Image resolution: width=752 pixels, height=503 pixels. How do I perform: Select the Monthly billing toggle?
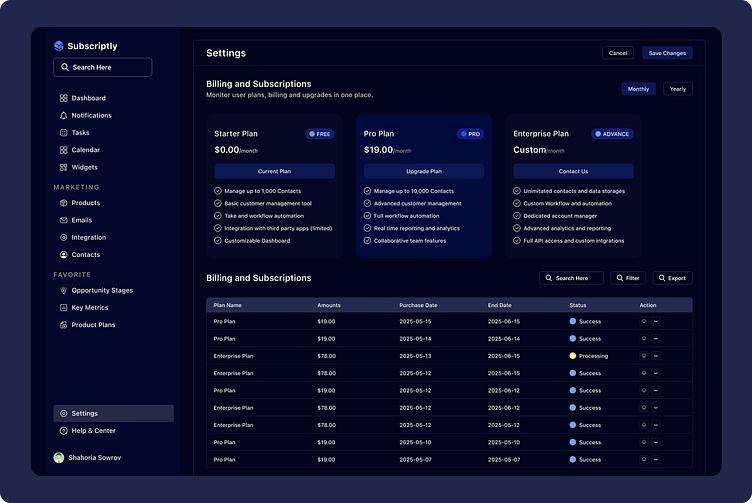click(638, 89)
